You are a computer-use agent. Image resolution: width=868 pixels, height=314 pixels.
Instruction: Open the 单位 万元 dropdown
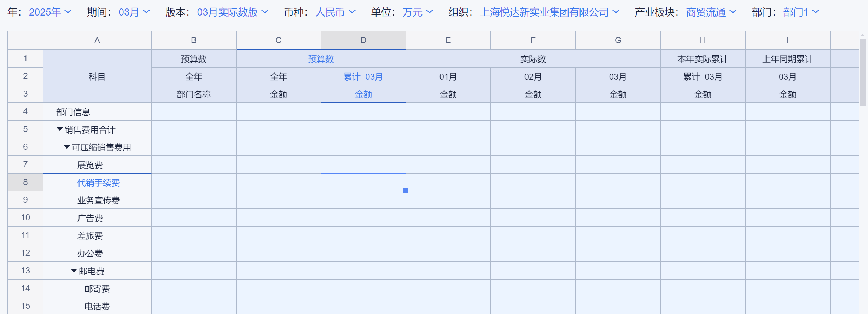click(x=417, y=12)
